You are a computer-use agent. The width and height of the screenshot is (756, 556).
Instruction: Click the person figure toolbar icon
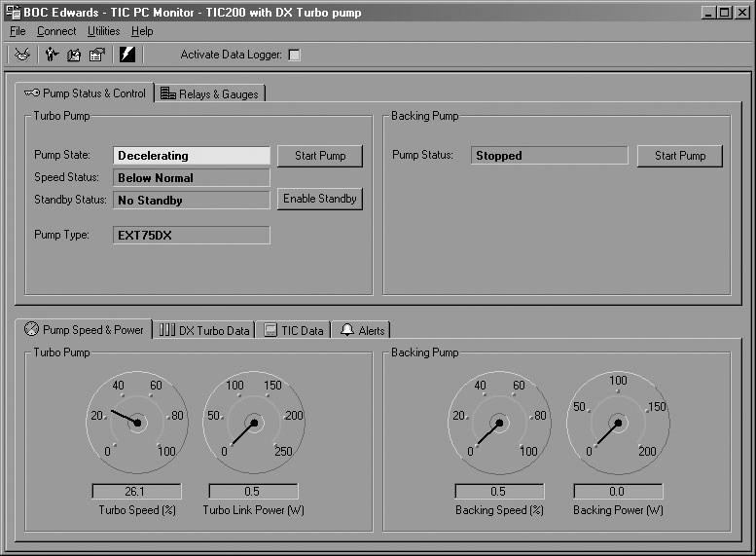click(52, 55)
